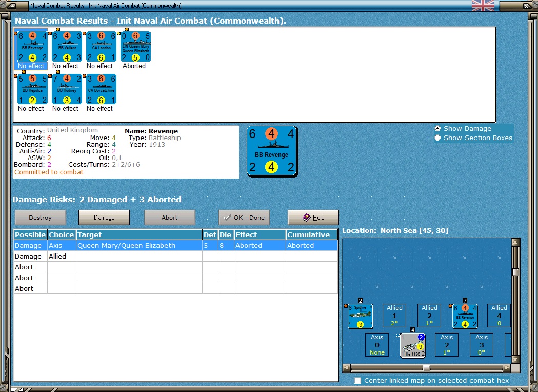Click the Allied 2 section box
This screenshot has width=538, height=392.
[x=429, y=316]
